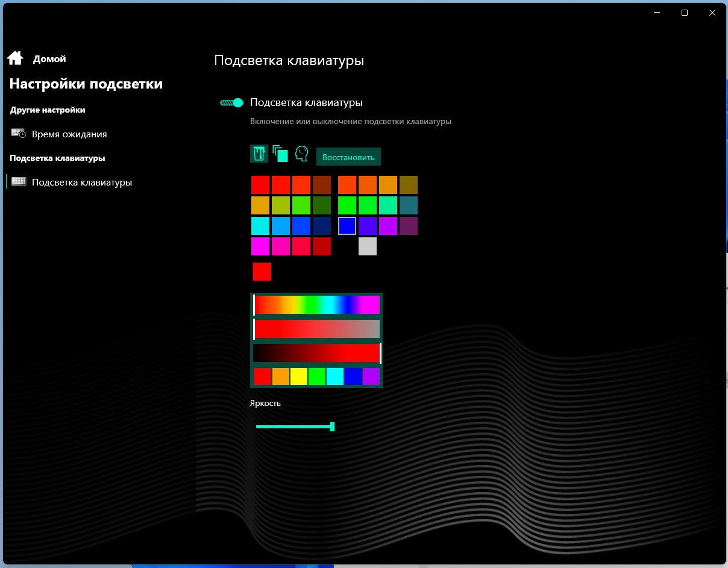
Task: Pick the olive yellow-green swatch
Action: click(281, 205)
